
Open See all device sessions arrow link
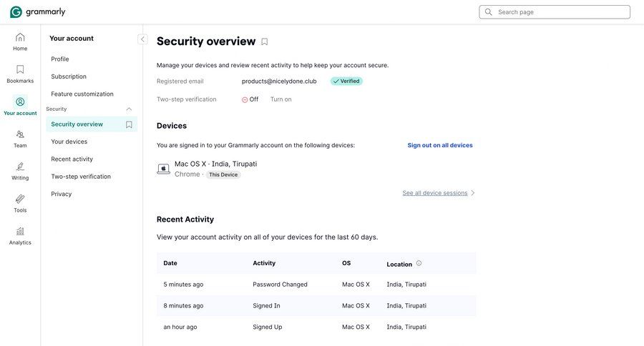(x=439, y=193)
